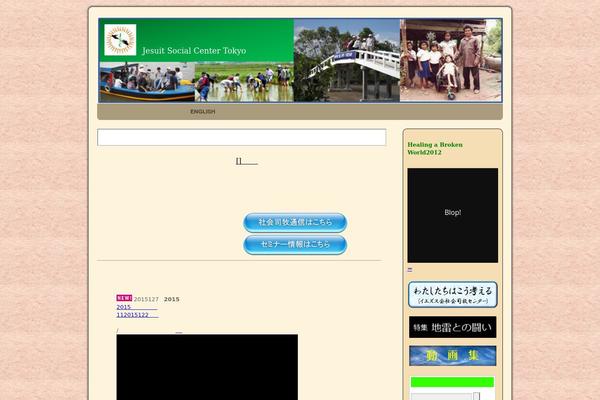Follow the Healing a Broken World2012 link

point(435,149)
